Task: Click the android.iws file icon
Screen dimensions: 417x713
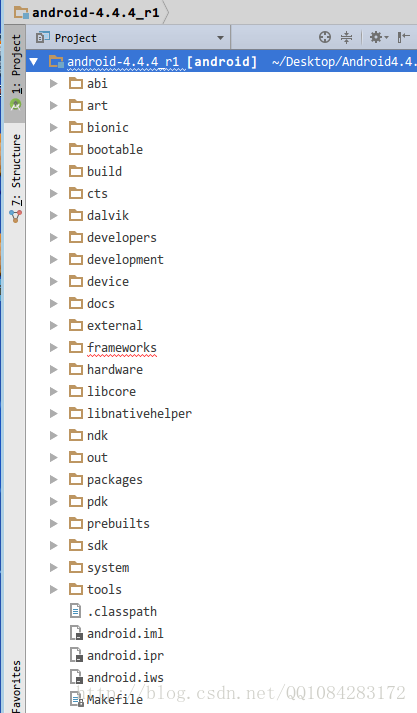Action: click(x=76, y=677)
